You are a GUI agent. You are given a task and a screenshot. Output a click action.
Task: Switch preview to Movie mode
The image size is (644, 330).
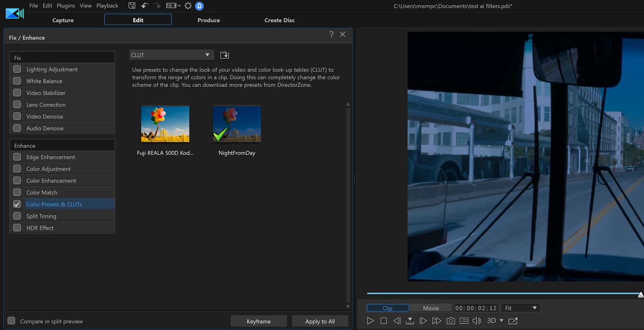pos(431,308)
